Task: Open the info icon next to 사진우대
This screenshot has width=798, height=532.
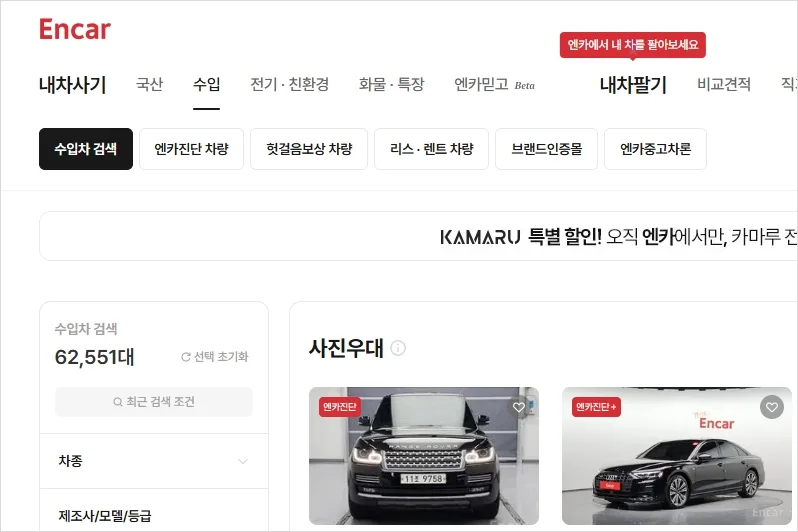Action: click(x=397, y=348)
